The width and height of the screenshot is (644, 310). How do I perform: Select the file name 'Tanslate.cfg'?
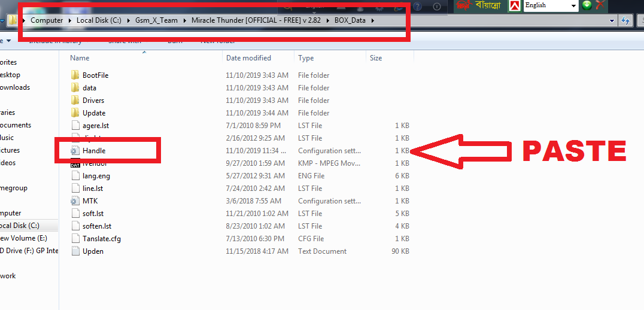point(101,239)
